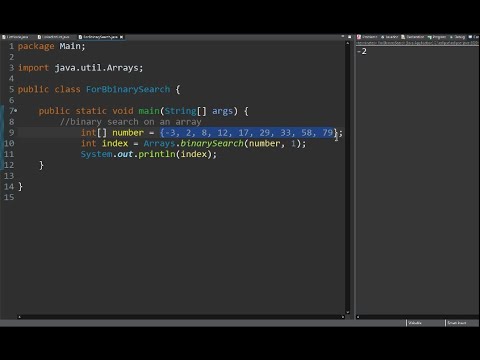
Task: Click the 'Writable' status bar entry
Action: [x=415, y=323]
